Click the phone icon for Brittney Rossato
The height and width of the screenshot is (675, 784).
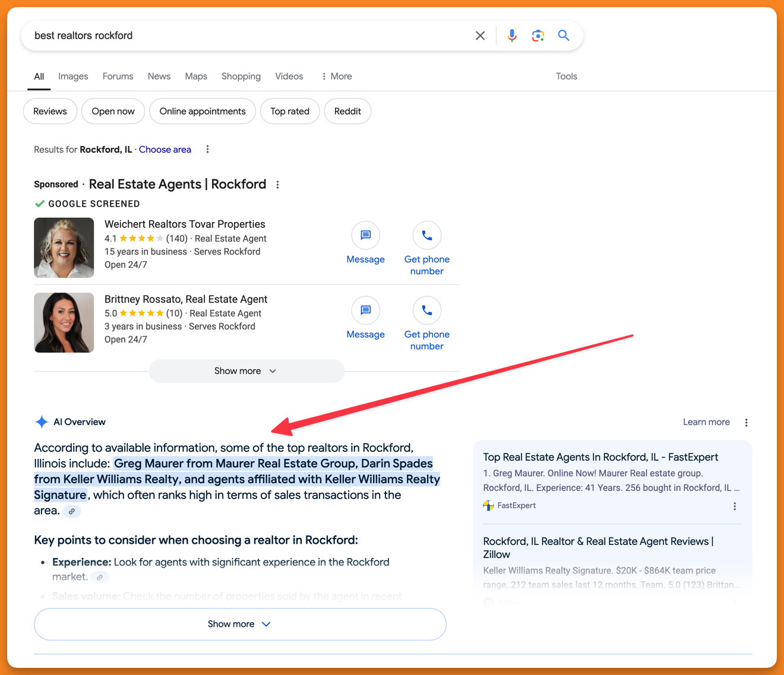pos(427,310)
